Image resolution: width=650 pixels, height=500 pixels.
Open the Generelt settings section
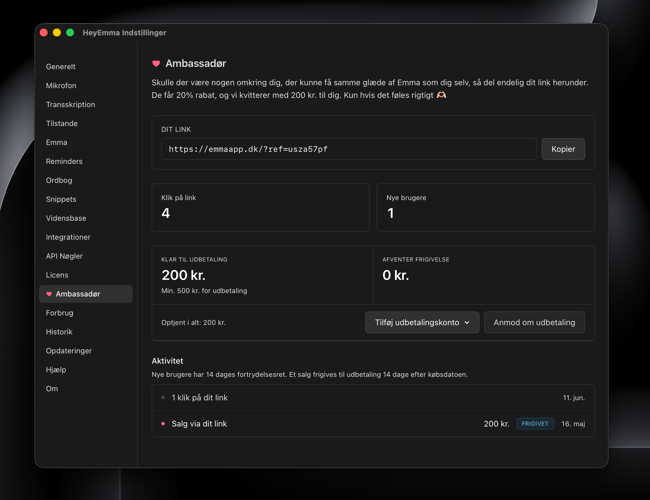61,66
